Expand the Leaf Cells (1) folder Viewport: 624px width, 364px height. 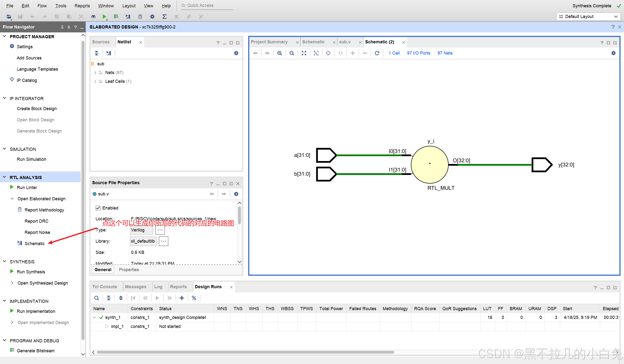pos(95,81)
